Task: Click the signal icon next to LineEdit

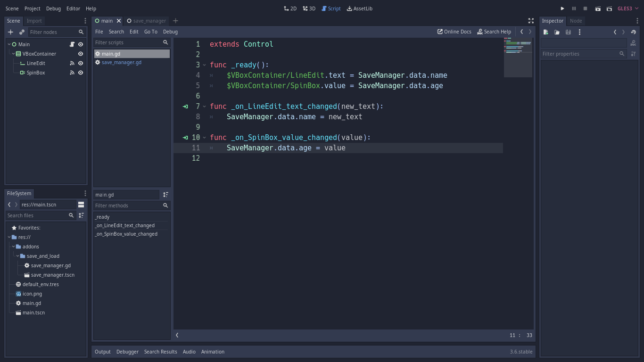Action: coord(72,63)
